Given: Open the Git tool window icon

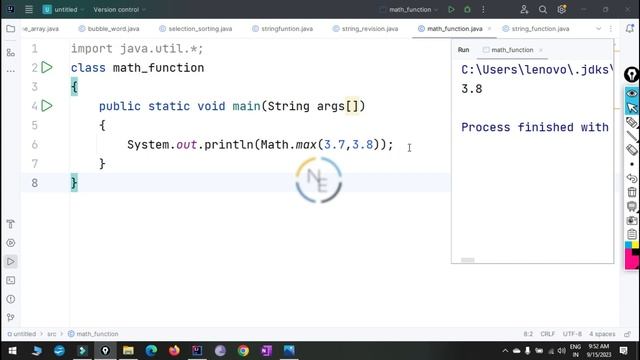Looking at the screenshot, I should coord(11,318).
